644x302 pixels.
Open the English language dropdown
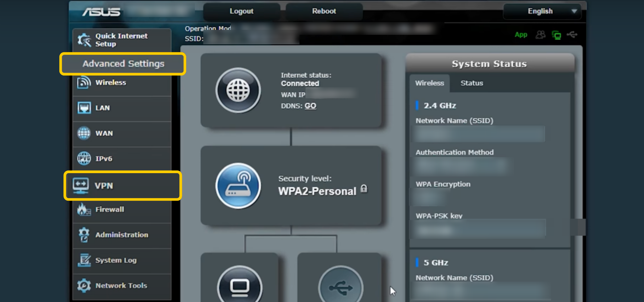(x=541, y=11)
